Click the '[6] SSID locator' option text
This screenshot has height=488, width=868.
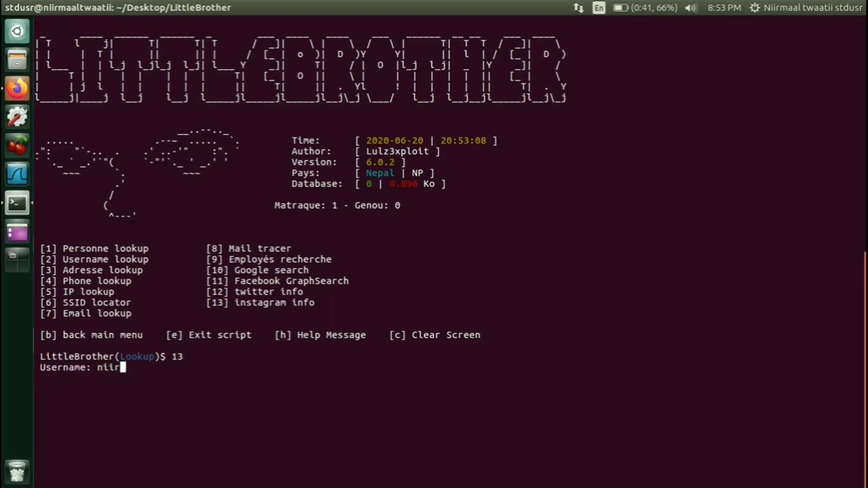85,303
